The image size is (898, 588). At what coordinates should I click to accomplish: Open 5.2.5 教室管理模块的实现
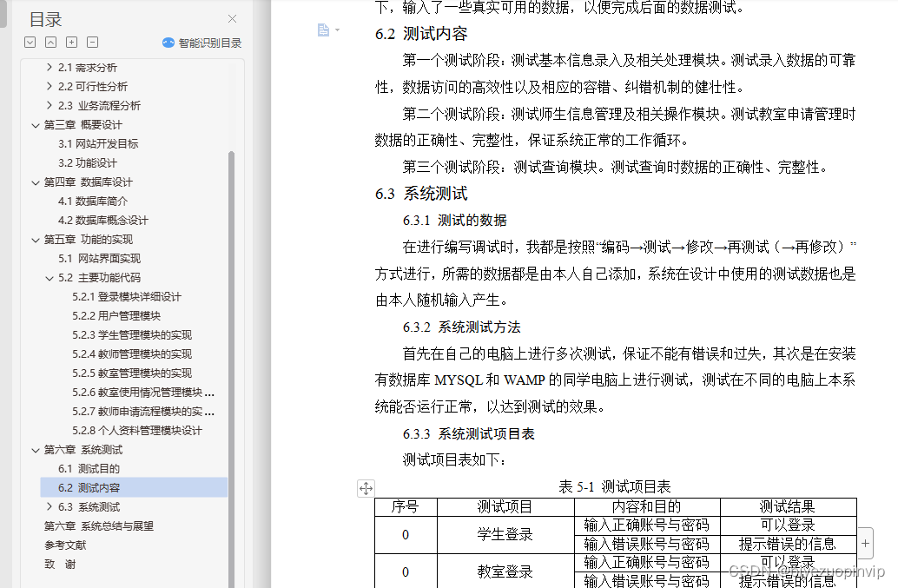(x=132, y=373)
